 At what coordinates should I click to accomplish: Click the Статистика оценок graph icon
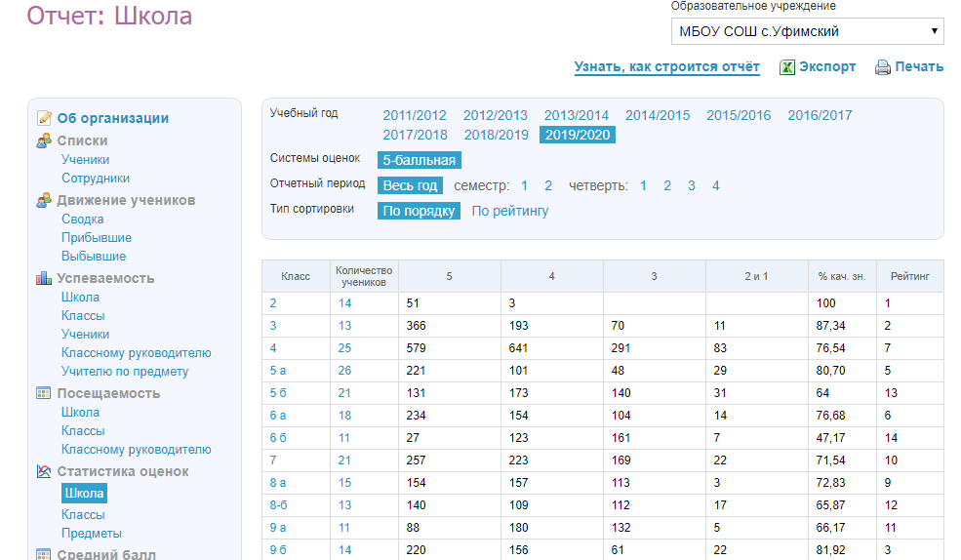point(44,471)
